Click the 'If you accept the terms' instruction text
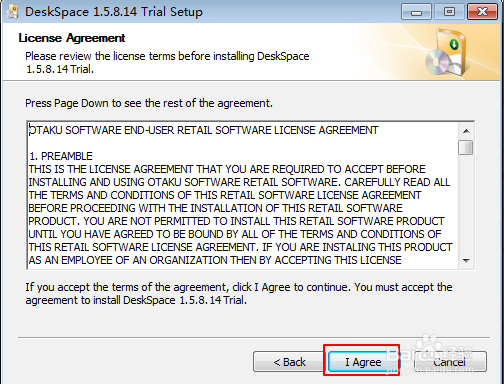This screenshot has width=504, height=384. pyautogui.click(x=239, y=294)
